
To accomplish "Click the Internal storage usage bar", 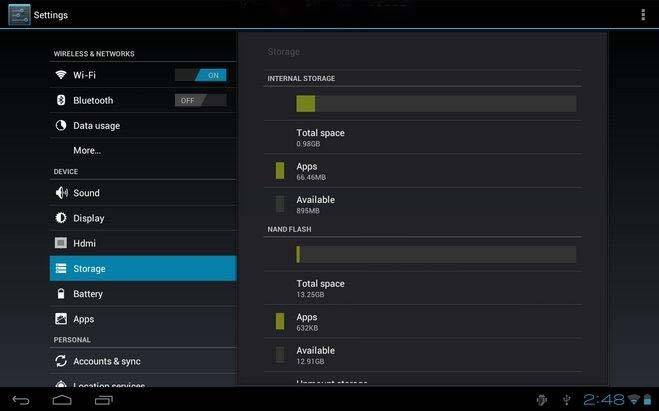I will pos(436,103).
